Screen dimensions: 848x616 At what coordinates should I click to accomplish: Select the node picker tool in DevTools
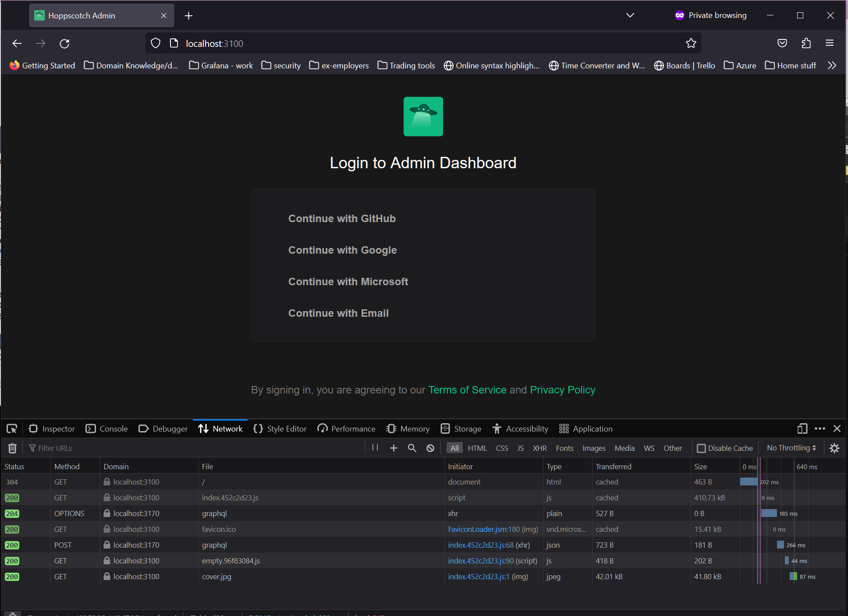pos(11,428)
